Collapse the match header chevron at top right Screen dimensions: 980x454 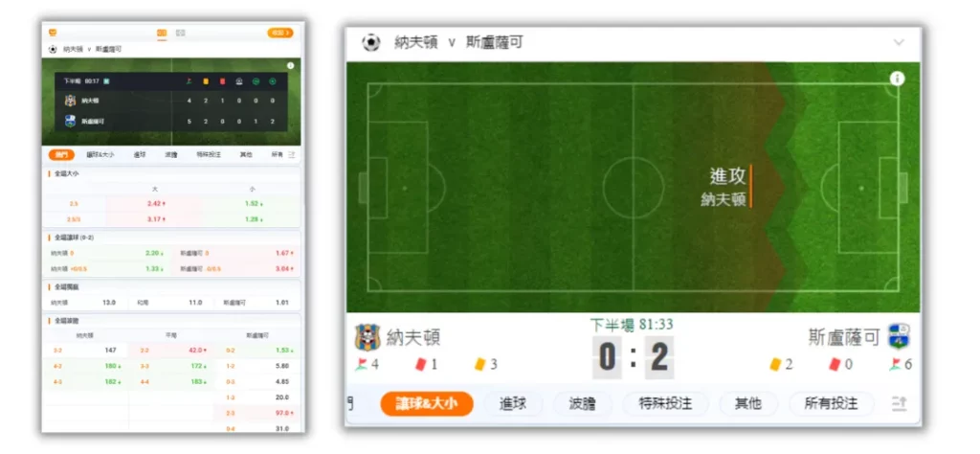(x=899, y=42)
